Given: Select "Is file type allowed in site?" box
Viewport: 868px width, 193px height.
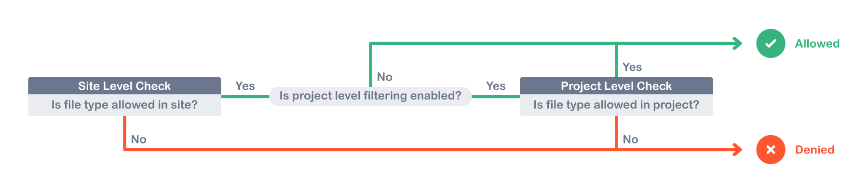Looking at the screenshot, I should (x=124, y=105).
